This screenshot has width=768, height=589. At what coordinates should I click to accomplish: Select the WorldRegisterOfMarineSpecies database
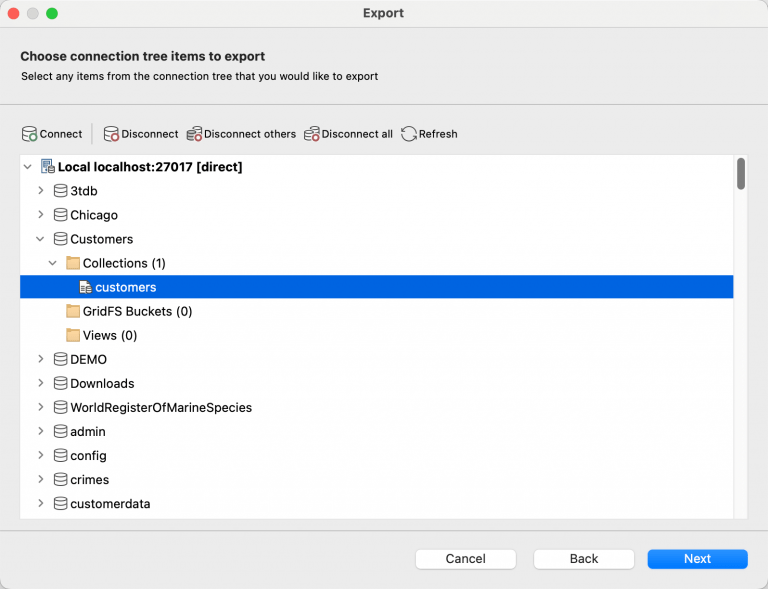click(160, 407)
